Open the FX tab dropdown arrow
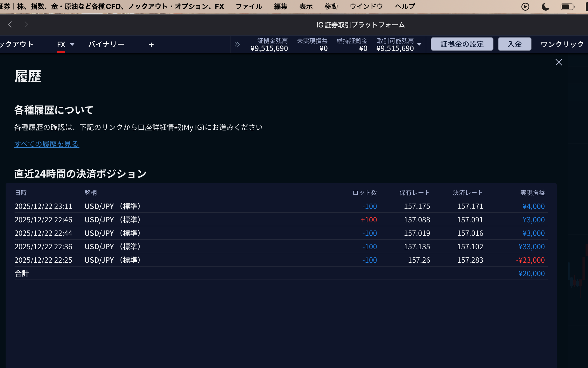588x368 pixels. tap(72, 45)
